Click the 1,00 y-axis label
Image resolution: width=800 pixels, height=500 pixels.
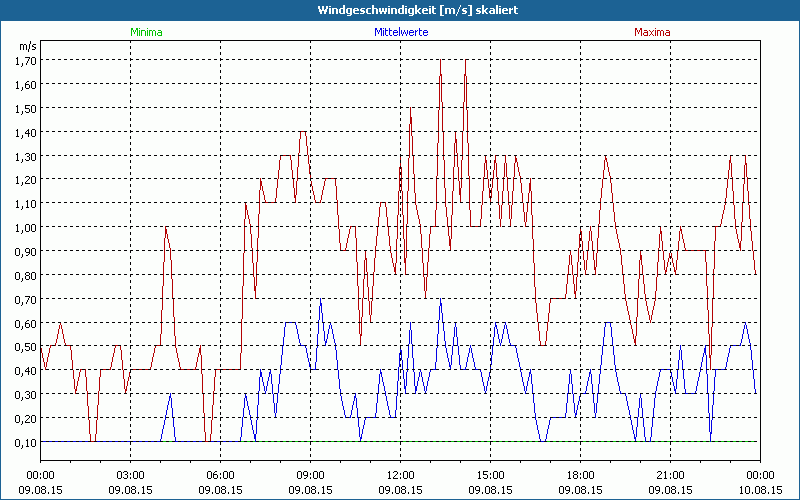(25, 227)
